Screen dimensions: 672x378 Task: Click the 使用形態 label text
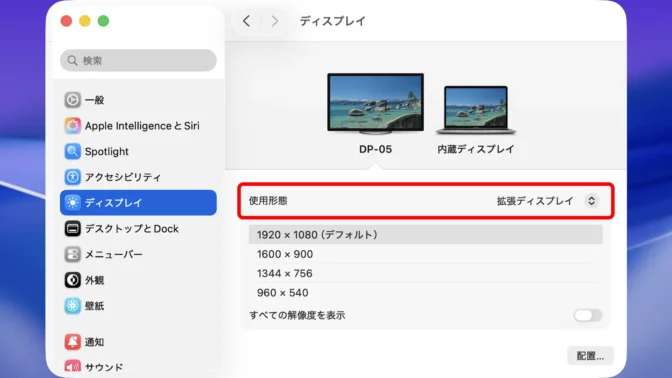point(268,201)
